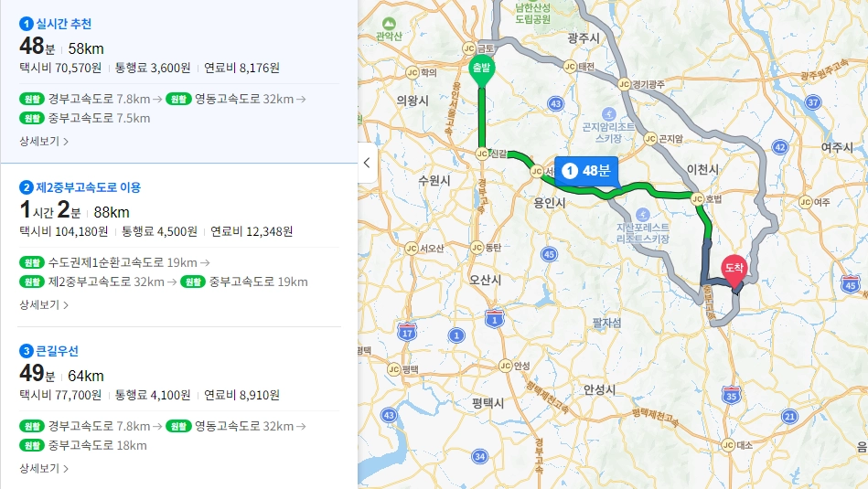Click the 지산포레스트 리조트 ski icon
The image size is (868, 489).
[x=643, y=215]
